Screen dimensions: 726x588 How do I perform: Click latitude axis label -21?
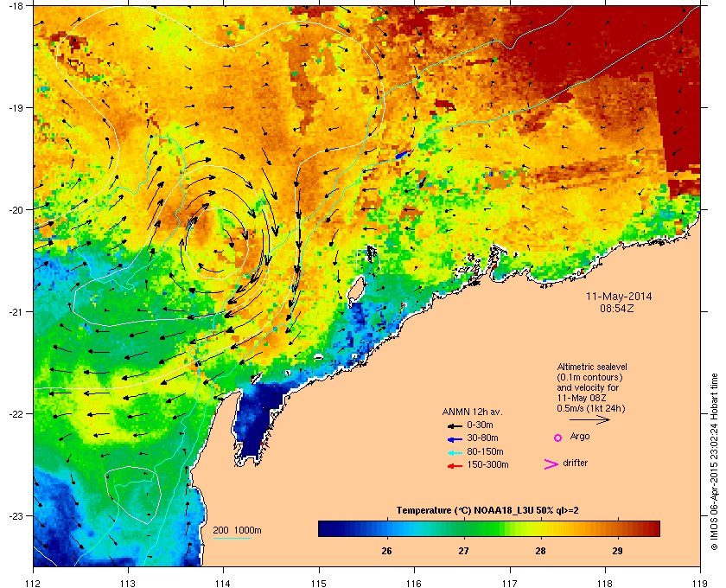[x=16, y=311]
